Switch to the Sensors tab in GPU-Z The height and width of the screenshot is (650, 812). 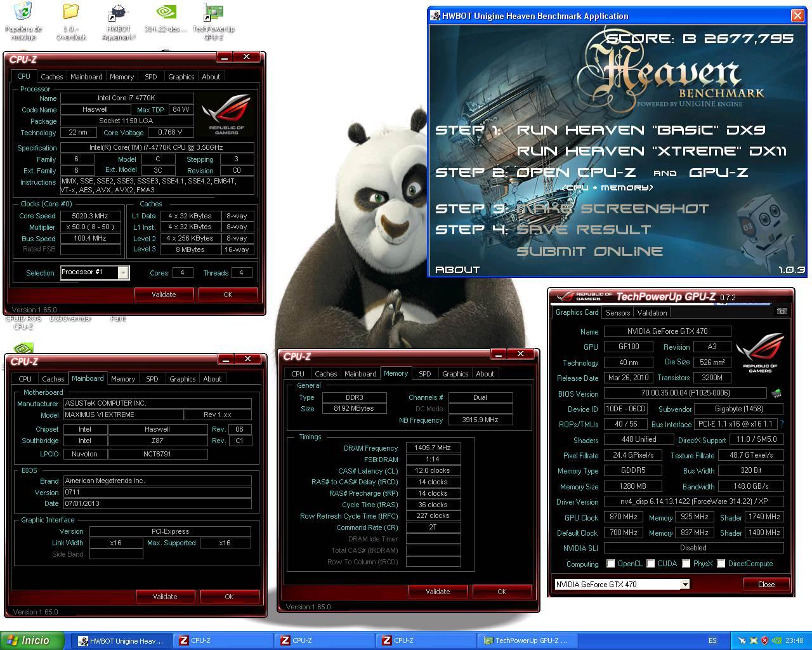tap(618, 313)
